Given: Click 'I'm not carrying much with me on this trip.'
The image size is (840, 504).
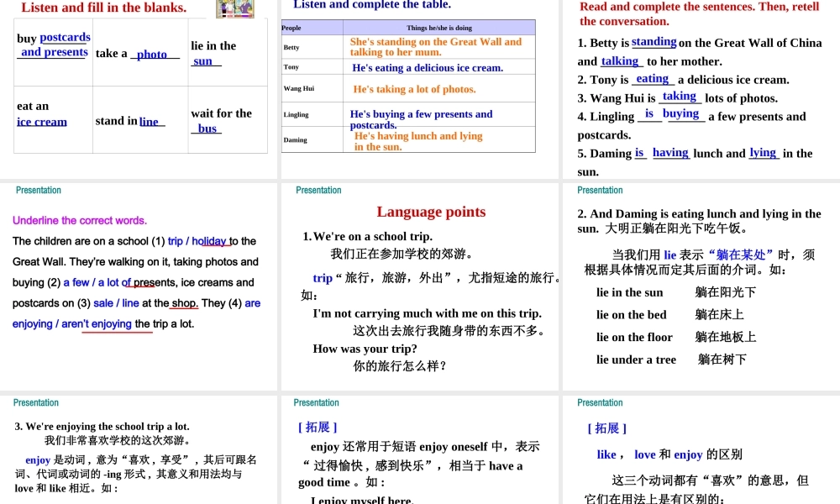Looking at the screenshot, I should 427,313.
